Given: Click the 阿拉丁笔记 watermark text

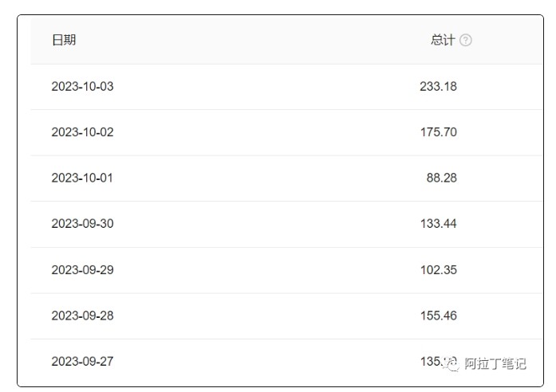Looking at the screenshot, I should (495, 363).
